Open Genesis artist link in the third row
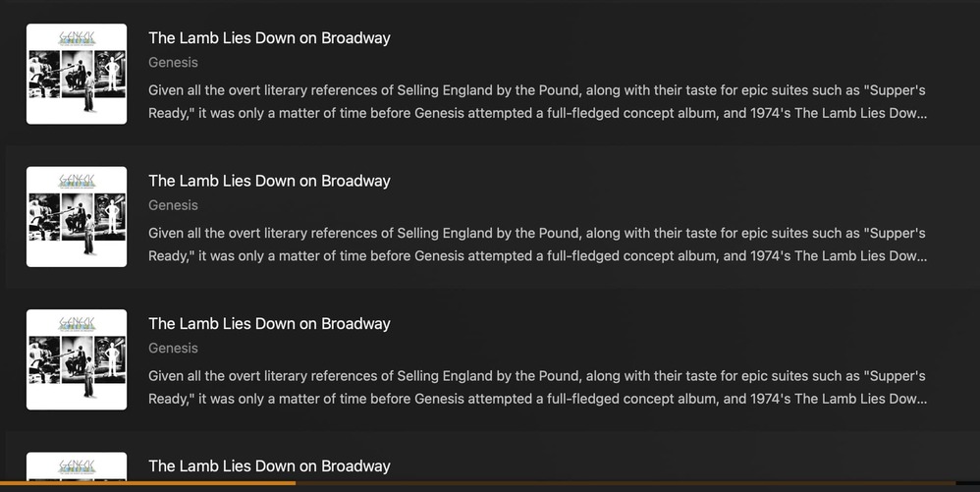Screen dimensions: 980x492 point(173,349)
